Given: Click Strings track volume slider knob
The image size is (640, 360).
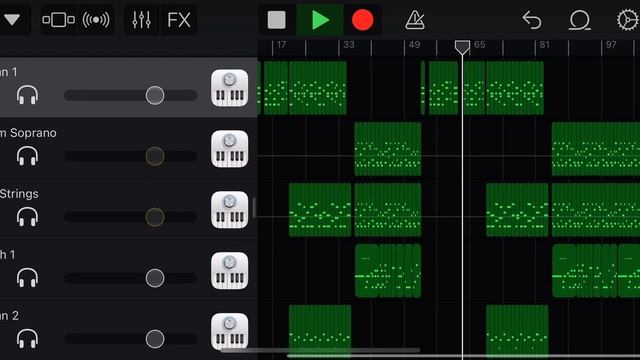Looking at the screenshot, I should [155, 217].
